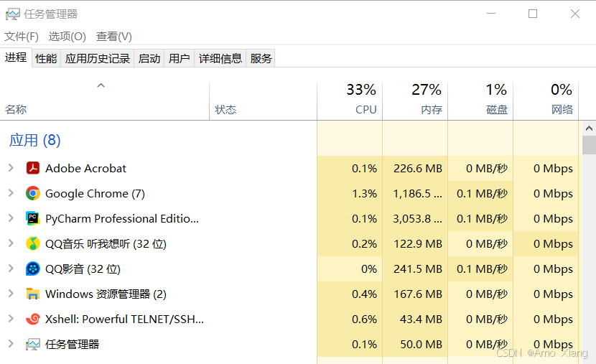The width and height of the screenshot is (596, 364).
Task: Minimize the 任务管理器 window
Action: (491, 14)
